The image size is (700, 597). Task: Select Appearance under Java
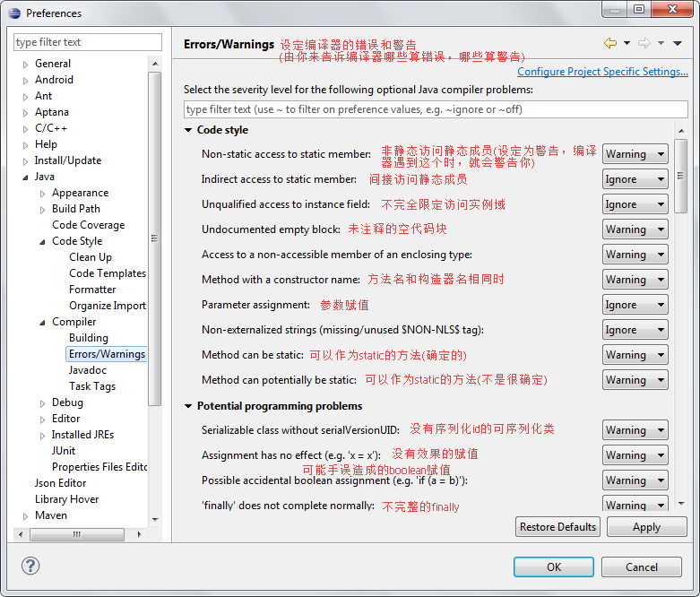[80, 193]
